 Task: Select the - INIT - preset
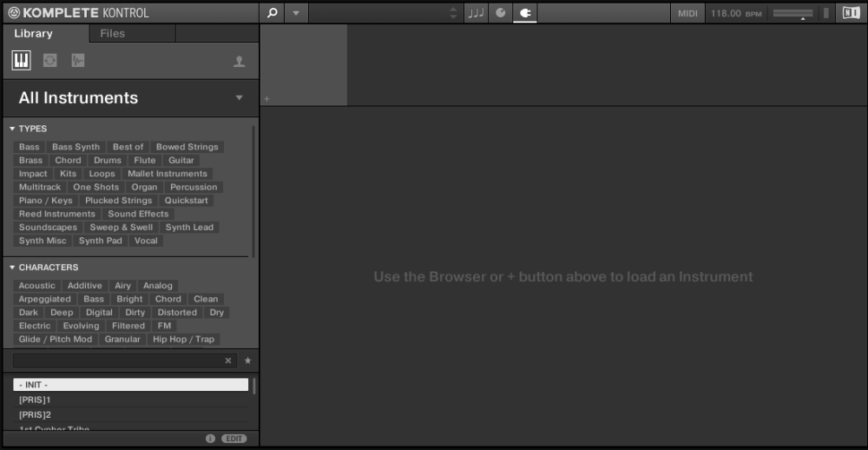tap(131, 385)
